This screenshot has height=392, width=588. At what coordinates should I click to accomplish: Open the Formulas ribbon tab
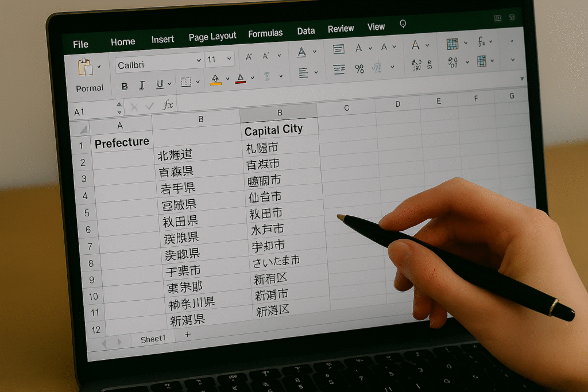[x=265, y=34]
